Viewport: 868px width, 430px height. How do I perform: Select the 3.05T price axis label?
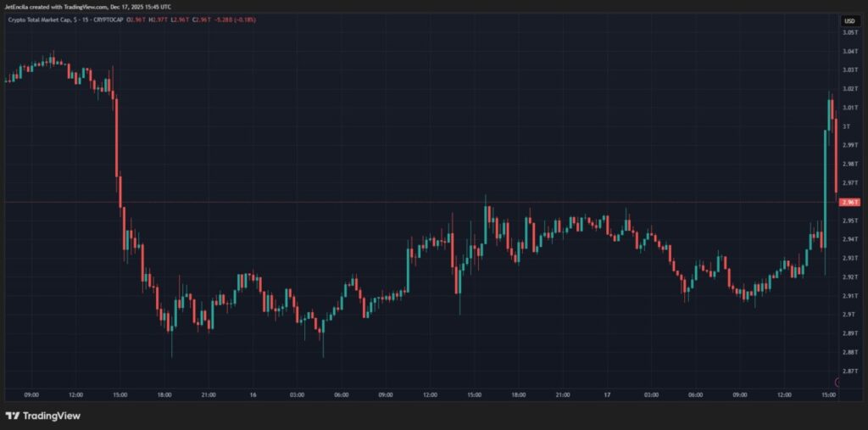849,32
